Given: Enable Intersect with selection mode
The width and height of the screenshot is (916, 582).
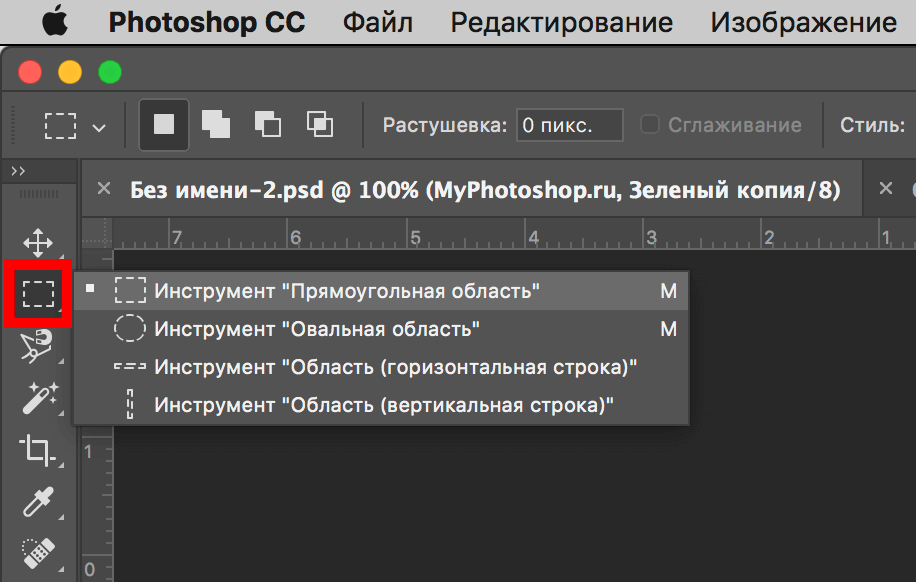Looking at the screenshot, I should (x=319, y=123).
